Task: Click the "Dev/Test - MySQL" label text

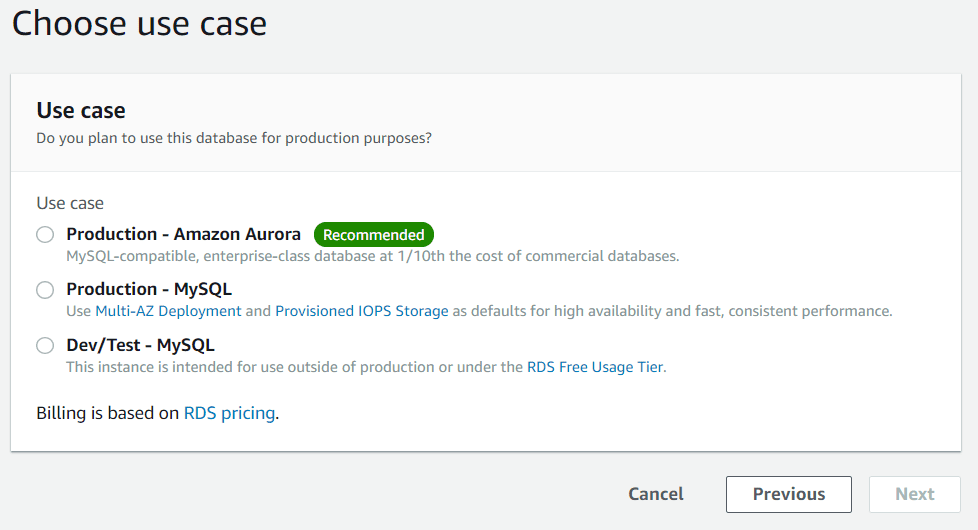Action: click(x=140, y=345)
